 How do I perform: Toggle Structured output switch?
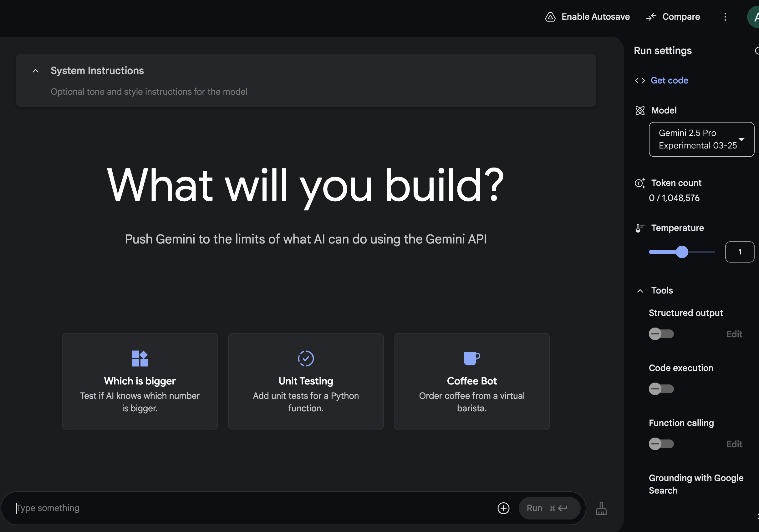click(x=661, y=334)
